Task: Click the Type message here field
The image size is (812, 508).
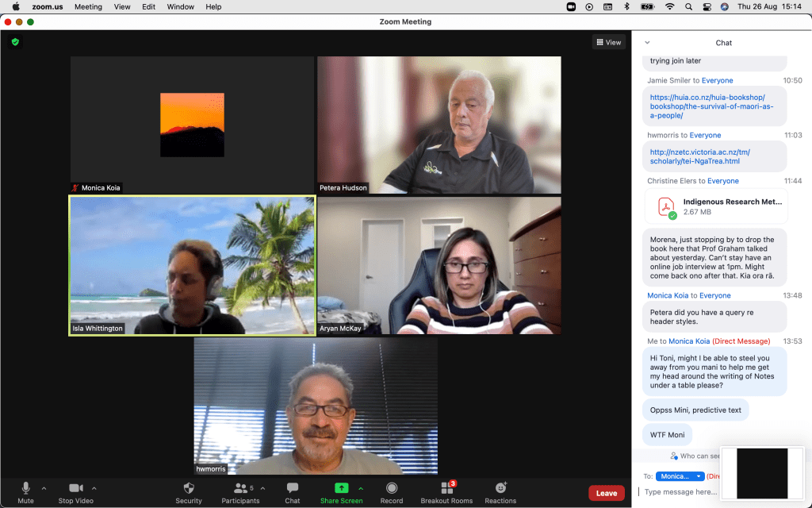Action: click(680, 492)
